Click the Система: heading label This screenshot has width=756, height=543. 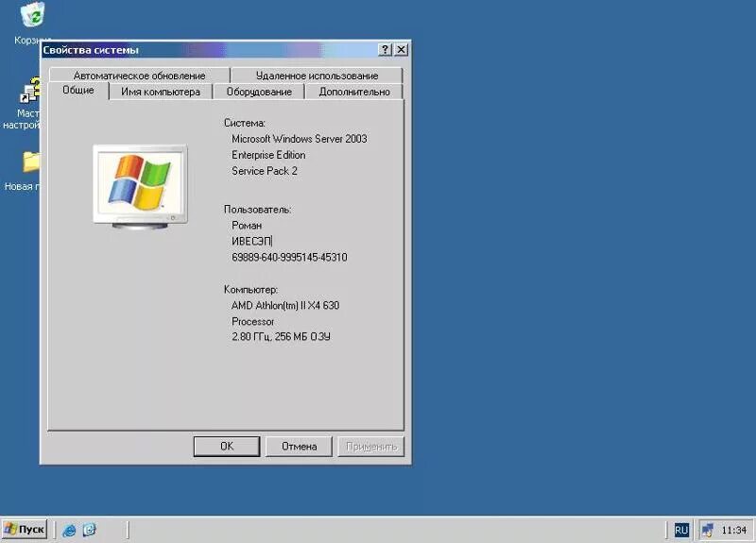click(245, 123)
